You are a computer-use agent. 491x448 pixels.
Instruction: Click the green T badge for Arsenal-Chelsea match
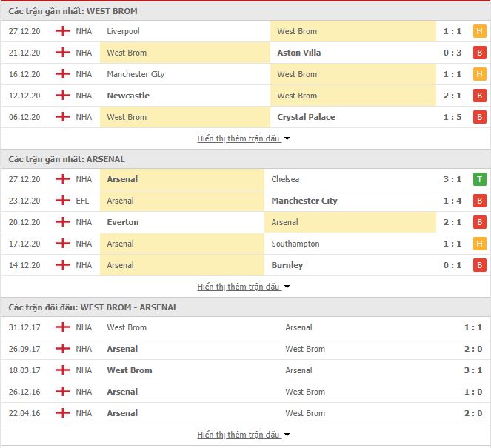(479, 179)
